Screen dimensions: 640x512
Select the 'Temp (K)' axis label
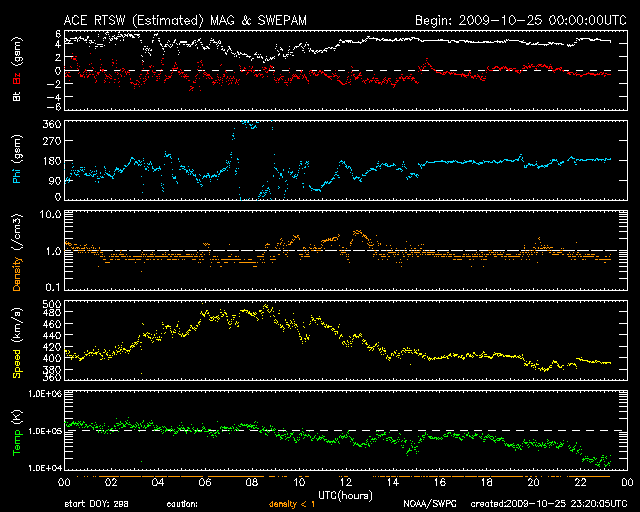coord(17,433)
